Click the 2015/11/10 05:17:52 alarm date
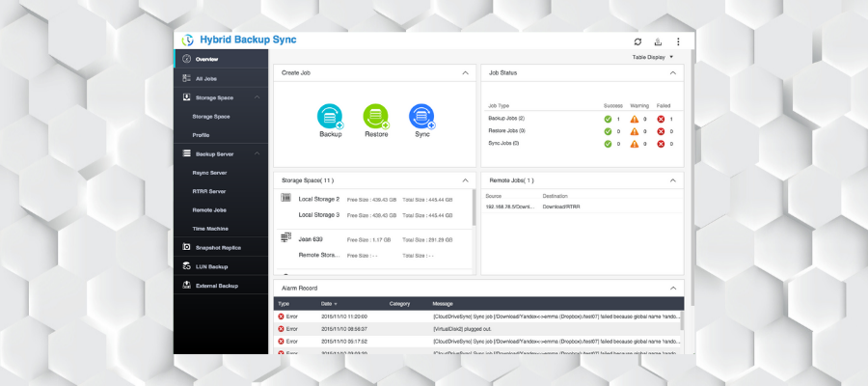Viewport: 868px width, 386px height. 343,342
